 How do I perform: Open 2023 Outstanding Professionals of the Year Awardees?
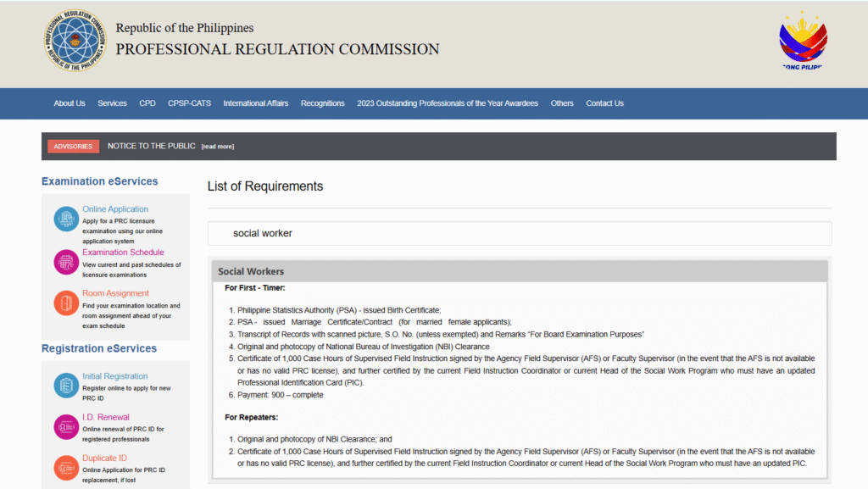(x=448, y=103)
